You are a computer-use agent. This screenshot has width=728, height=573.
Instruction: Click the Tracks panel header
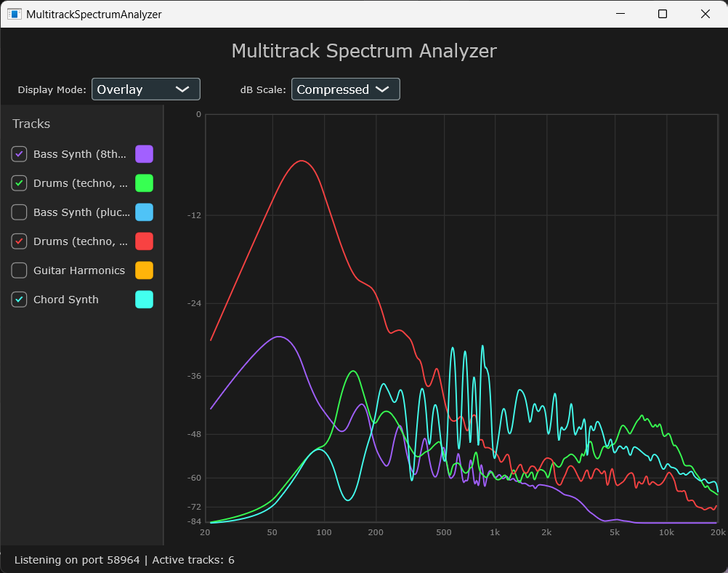click(x=31, y=124)
